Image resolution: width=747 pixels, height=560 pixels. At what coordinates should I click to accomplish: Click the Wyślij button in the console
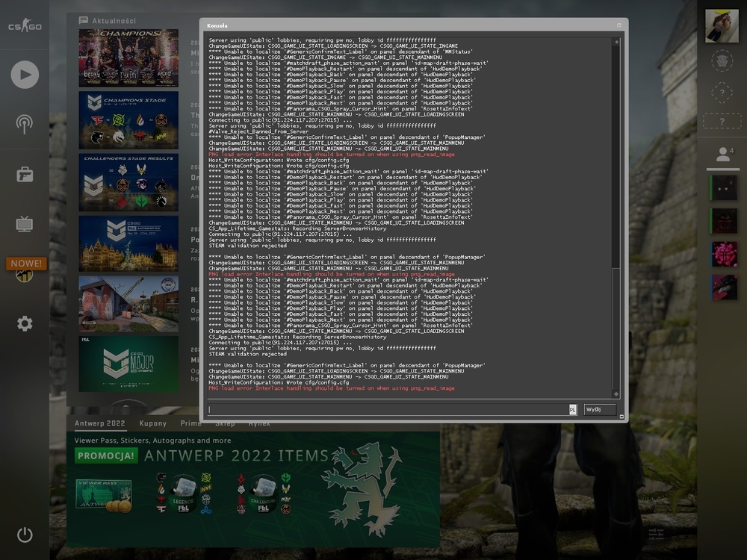[x=600, y=409]
